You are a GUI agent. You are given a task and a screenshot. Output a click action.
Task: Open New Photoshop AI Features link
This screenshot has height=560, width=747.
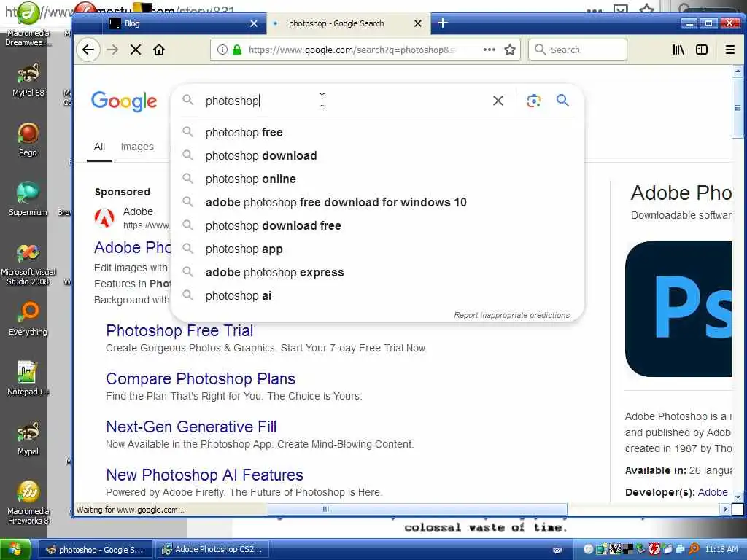pyautogui.click(x=204, y=475)
